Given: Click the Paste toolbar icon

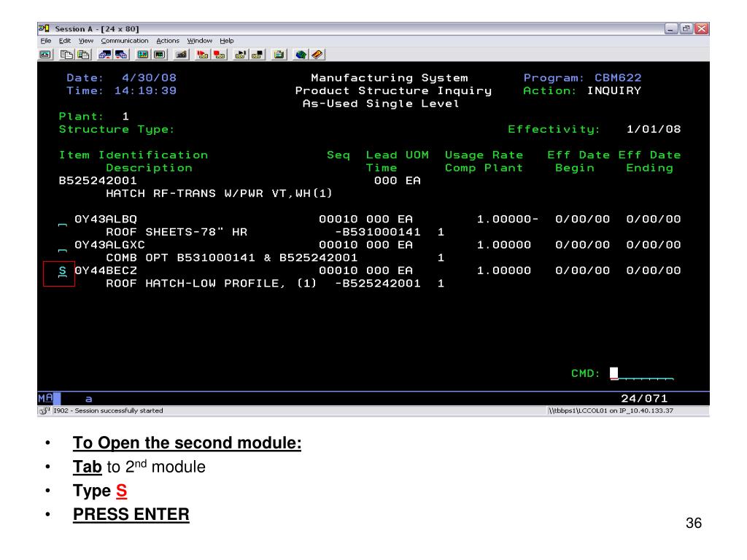Looking at the screenshot, I should (83, 55).
